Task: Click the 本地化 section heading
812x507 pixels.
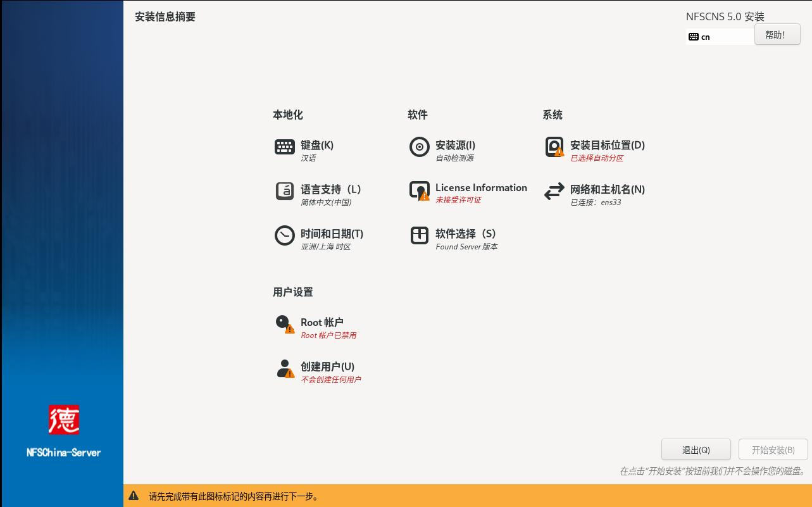Action: pyautogui.click(x=288, y=115)
